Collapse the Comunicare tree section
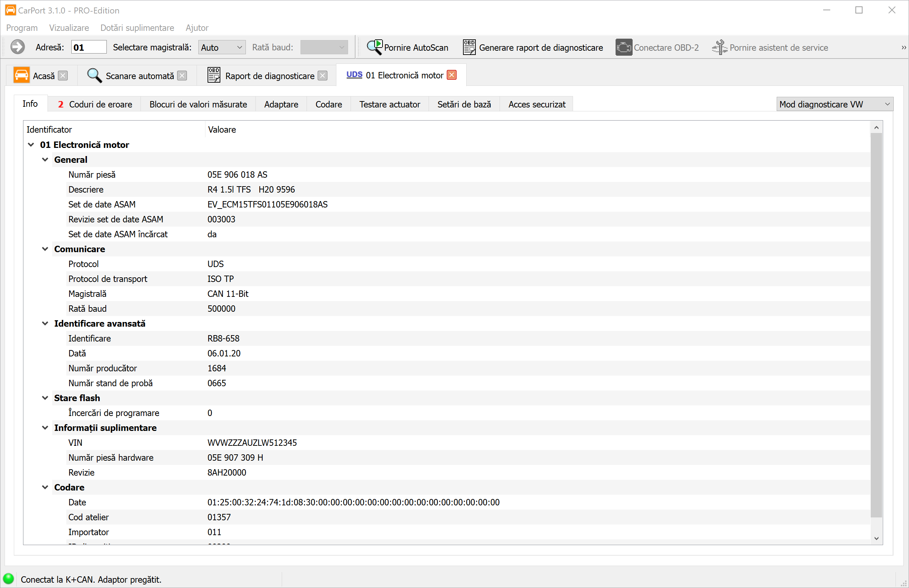The width and height of the screenshot is (909, 588). 45,249
